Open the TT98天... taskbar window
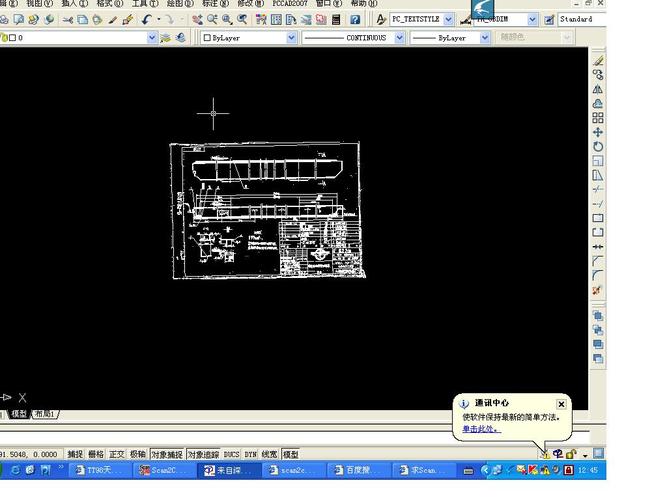667x500 pixels. (x=99, y=470)
